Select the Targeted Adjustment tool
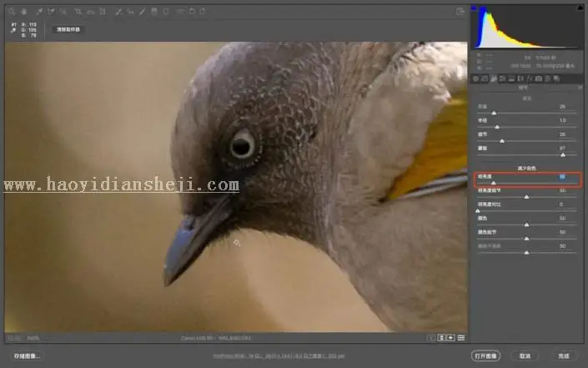This screenshot has height=368, width=588. click(x=63, y=12)
